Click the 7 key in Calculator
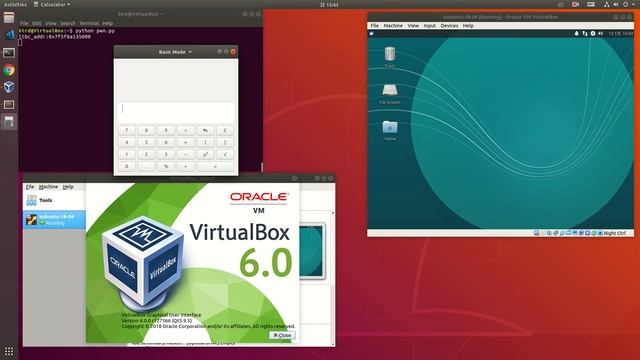640x360 pixels. pos(127,130)
